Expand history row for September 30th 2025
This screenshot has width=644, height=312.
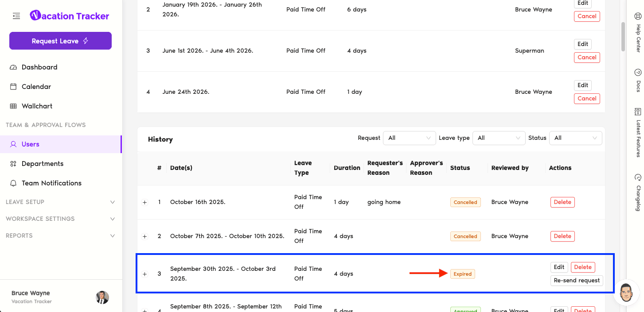point(144,274)
